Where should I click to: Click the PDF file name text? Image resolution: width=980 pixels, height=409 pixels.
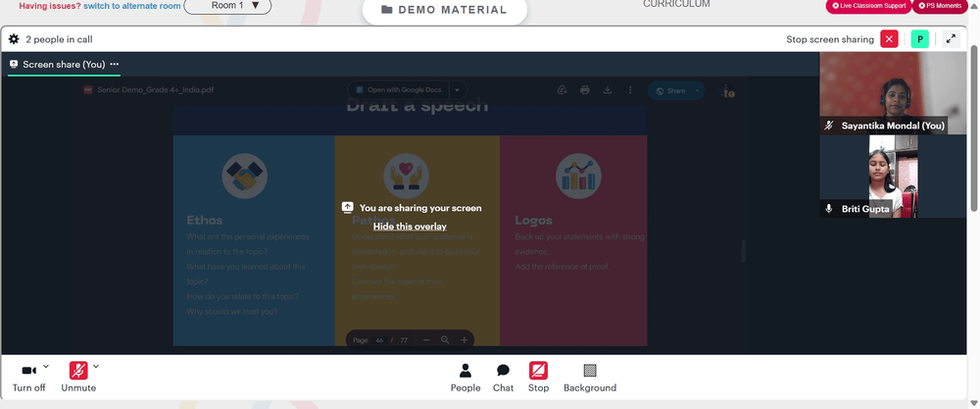click(x=156, y=90)
